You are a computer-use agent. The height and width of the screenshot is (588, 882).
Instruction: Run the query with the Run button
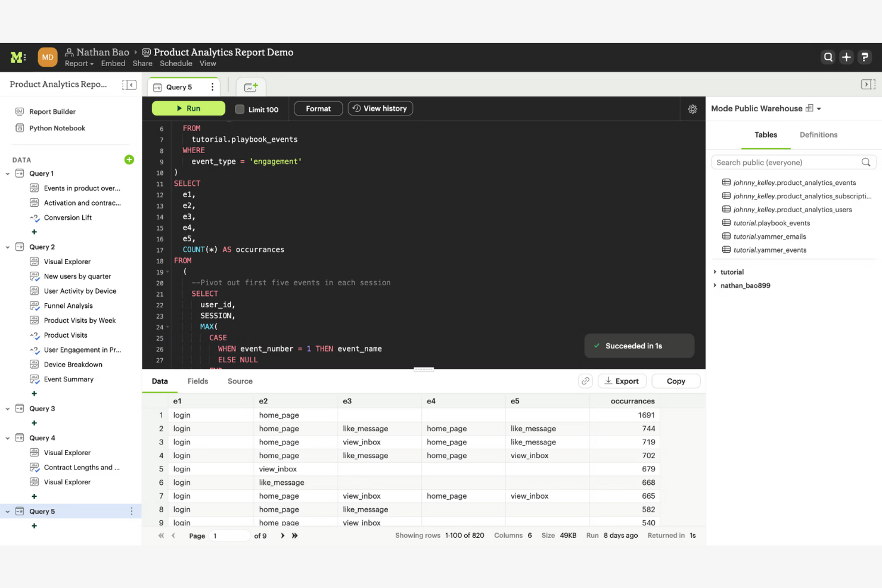(x=188, y=108)
